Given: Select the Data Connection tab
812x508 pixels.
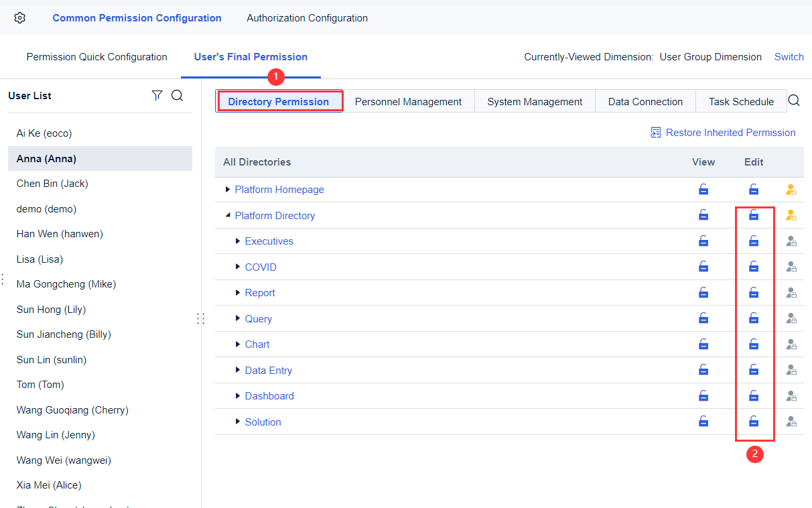Looking at the screenshot, I should [x=645, y=102].
